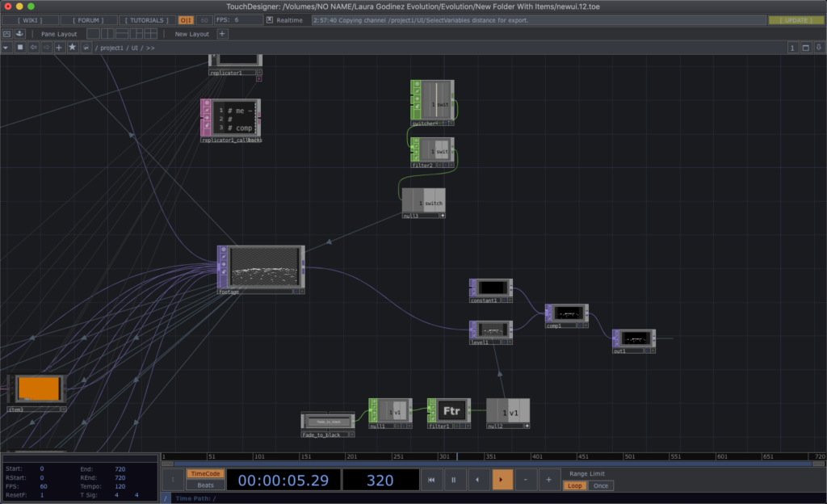
Task: Set range limit to Once
Action: click(x=601, y=485)
